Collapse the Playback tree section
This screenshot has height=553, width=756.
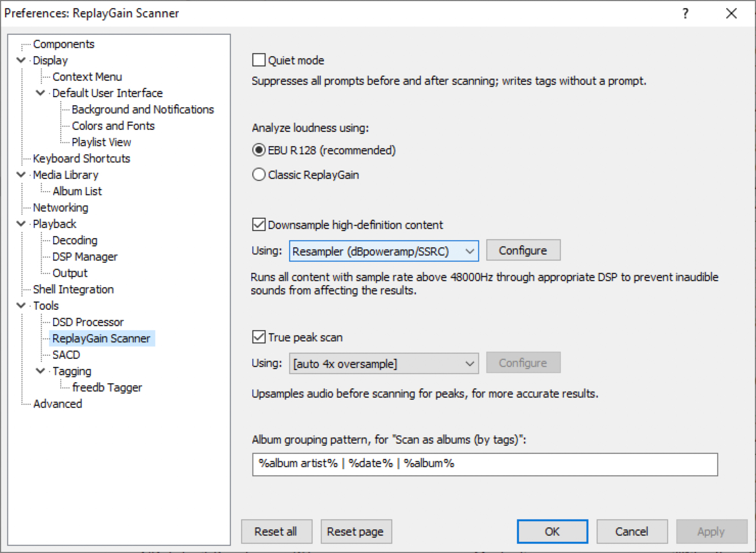[x=21, y=224]
